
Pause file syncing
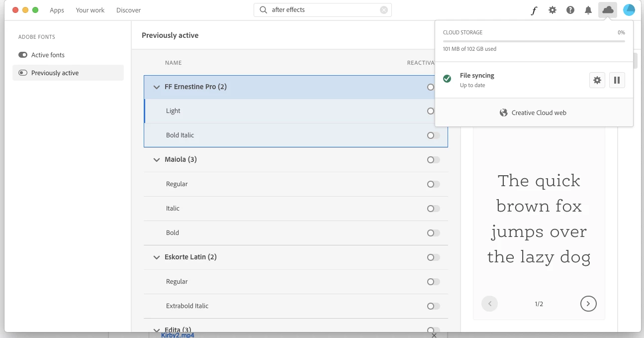617,80
